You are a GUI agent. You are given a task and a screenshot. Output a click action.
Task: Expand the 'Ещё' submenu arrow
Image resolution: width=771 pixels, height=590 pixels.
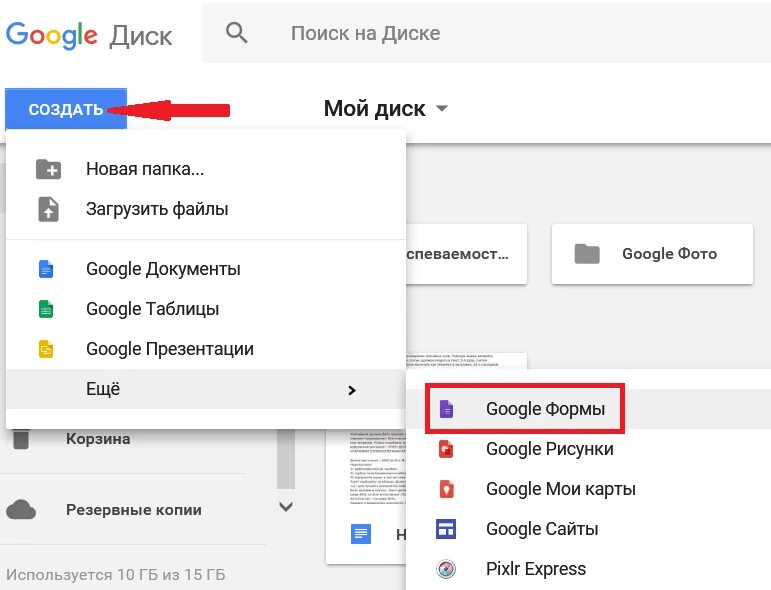tap(352, 390)
